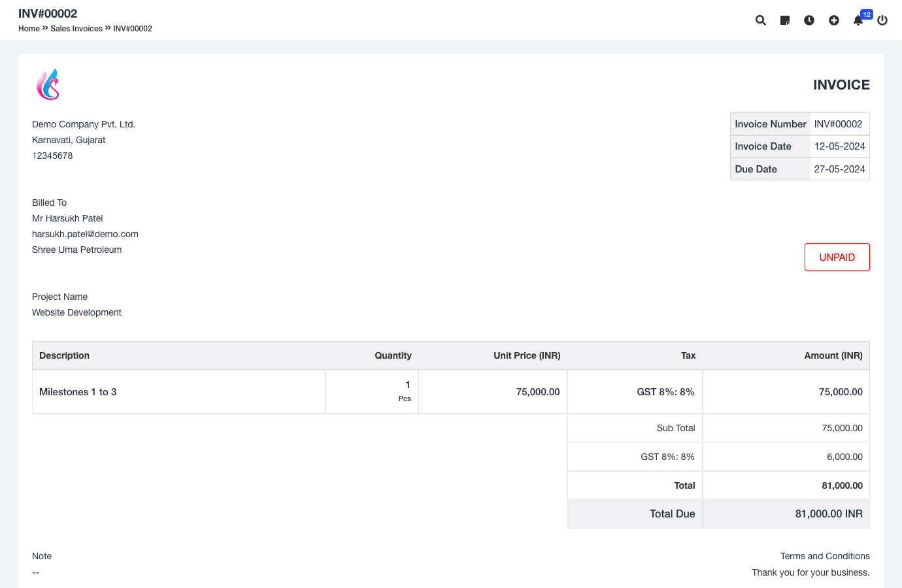
Task: Click the Terms and Conditions text
Action: click(x=825, y=556)
